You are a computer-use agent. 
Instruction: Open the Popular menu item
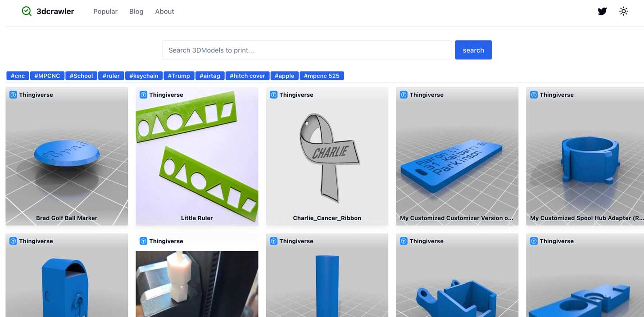105,11
